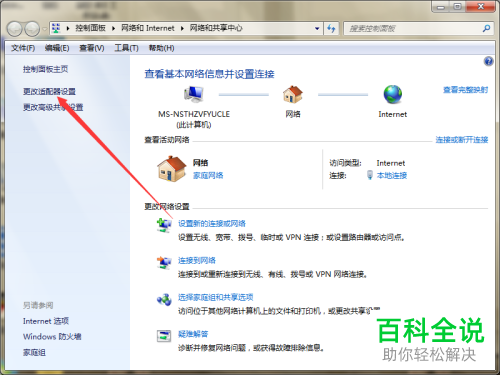
Task: Click the house network icon in map
Action: (293, 95)
